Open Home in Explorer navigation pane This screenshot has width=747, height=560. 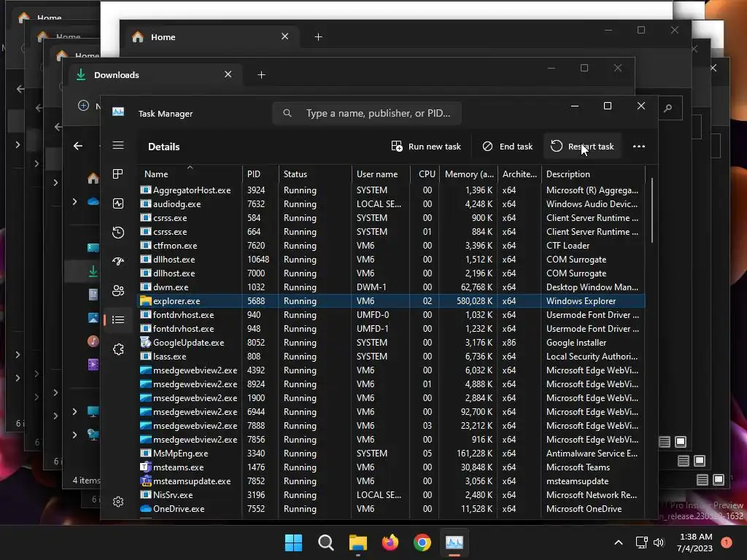[93, 179]
